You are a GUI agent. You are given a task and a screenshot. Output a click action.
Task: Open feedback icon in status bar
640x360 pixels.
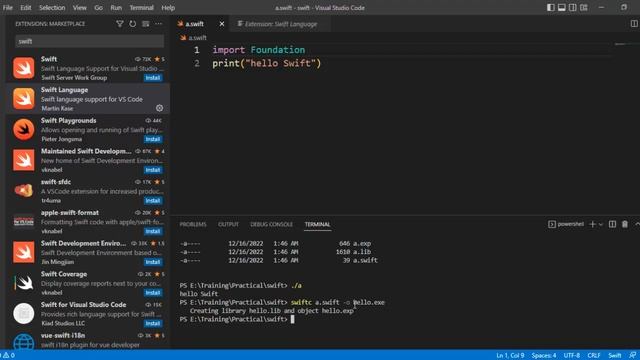(x=632, y=355)
